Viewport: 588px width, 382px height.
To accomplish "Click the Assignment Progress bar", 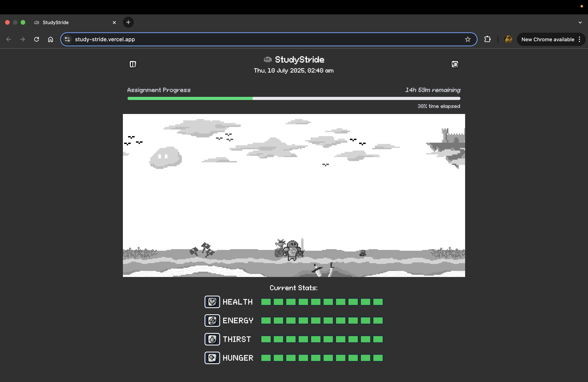I will [293, 98].
